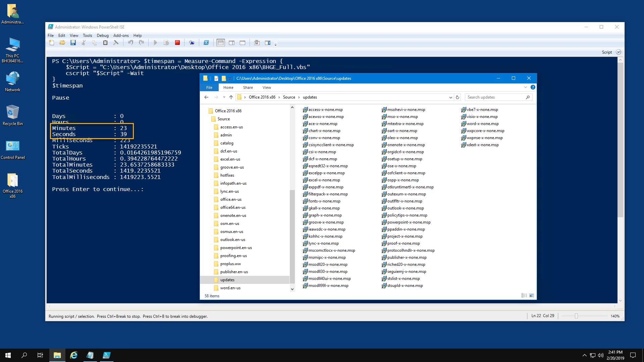Click the Show Command Add-on icon
644x362 pixels.
pyautogui.click(x=268, y=43)
